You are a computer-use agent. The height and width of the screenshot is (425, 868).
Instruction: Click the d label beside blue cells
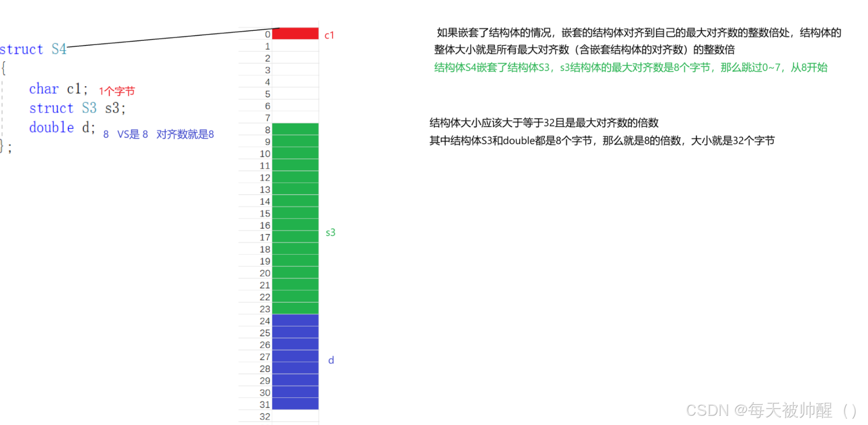[331, 360]
